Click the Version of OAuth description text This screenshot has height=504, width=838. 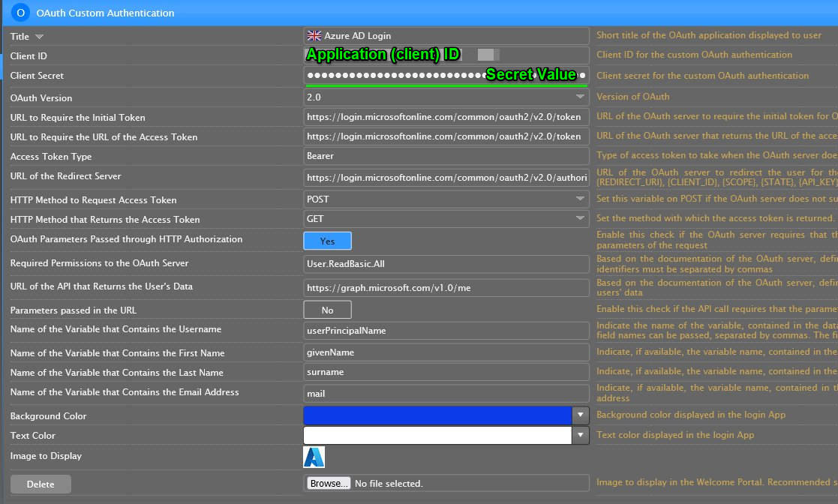[x=632, y=97]
